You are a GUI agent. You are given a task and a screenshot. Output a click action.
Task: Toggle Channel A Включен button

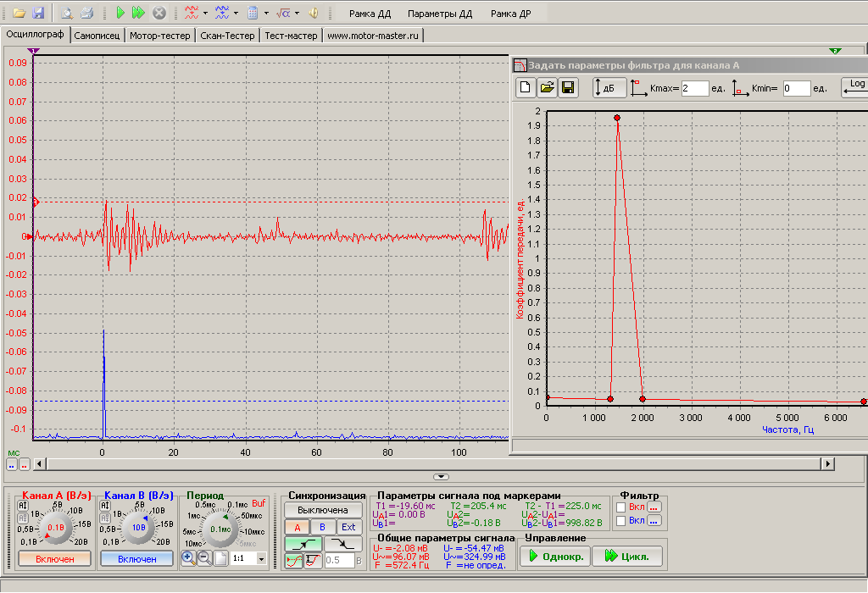tap(55, 559)
